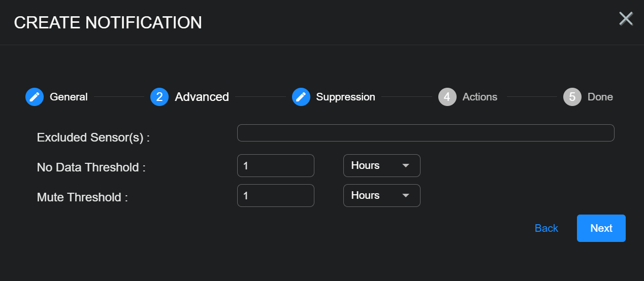The image size is (644, 281).
Task: Click the Done step number 5 circle
Action: click(x=572, y=97)
